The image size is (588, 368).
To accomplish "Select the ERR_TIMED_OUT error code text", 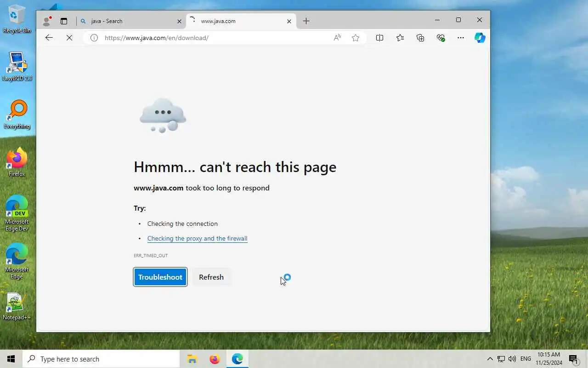I will 151,255.
